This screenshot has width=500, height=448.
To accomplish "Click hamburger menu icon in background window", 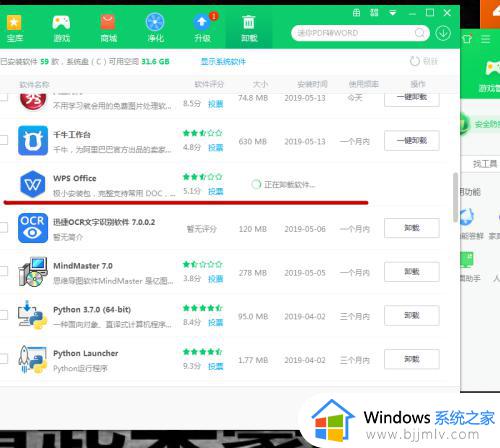I will (x=486, y=39).
